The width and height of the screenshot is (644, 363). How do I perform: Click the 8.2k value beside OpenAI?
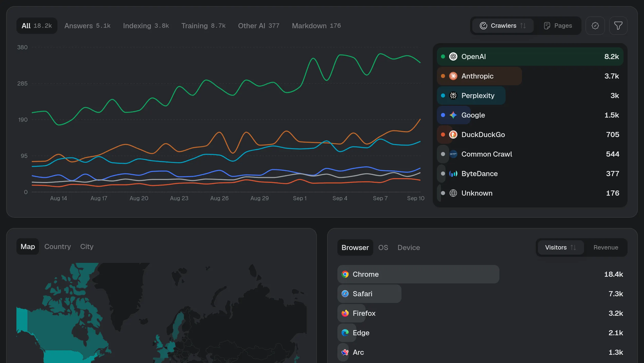click(x=611, y=56)
